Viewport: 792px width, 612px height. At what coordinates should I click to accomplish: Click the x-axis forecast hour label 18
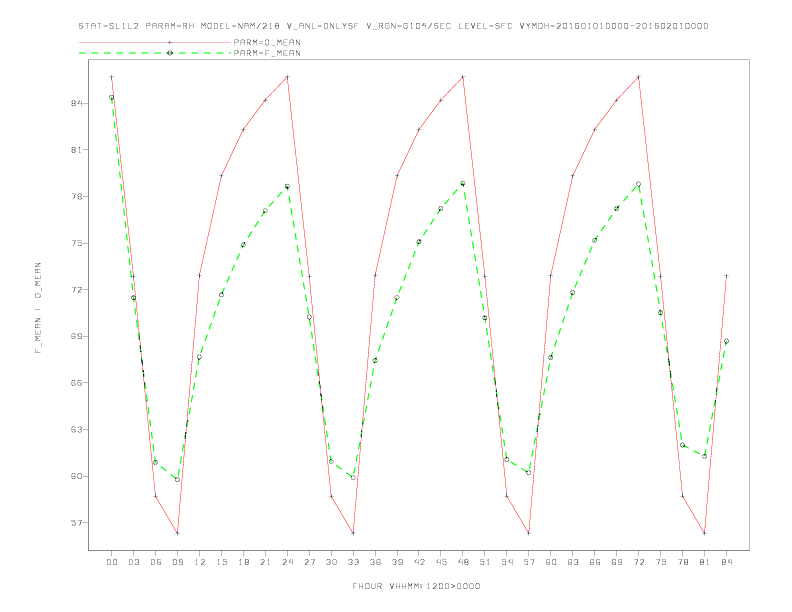pos(243,562)
